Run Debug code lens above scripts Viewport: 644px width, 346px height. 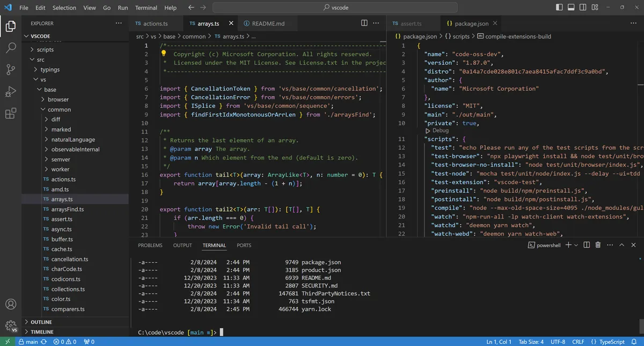pyautogui.click(x=441, y=131)
